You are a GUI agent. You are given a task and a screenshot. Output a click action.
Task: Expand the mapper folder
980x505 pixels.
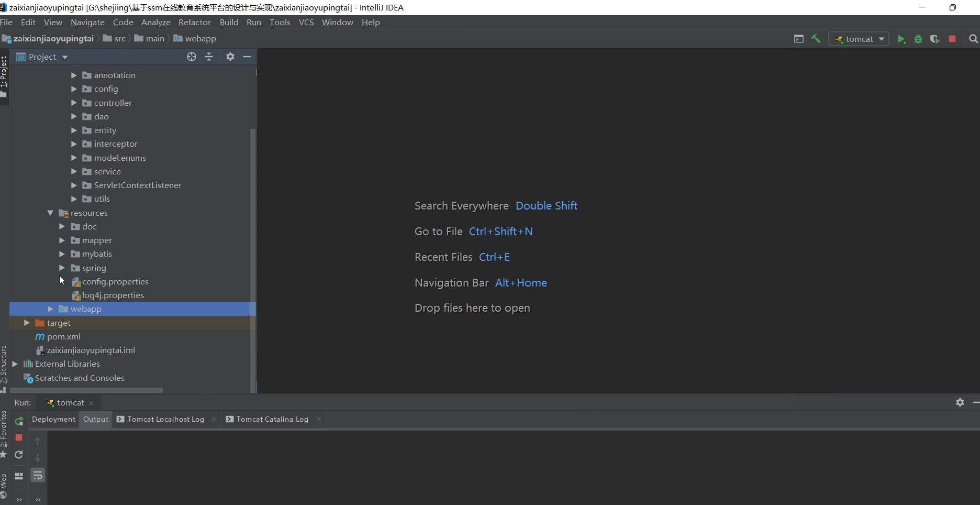pyautogui.click(x=62, y=240)
